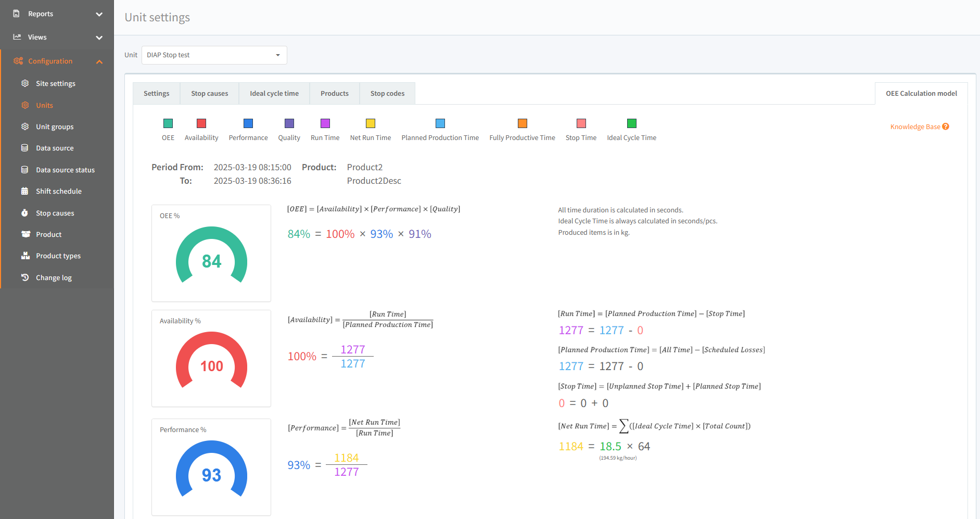
Task: Click the period start 2025-03-19 08:15:00
Action: 252,167
